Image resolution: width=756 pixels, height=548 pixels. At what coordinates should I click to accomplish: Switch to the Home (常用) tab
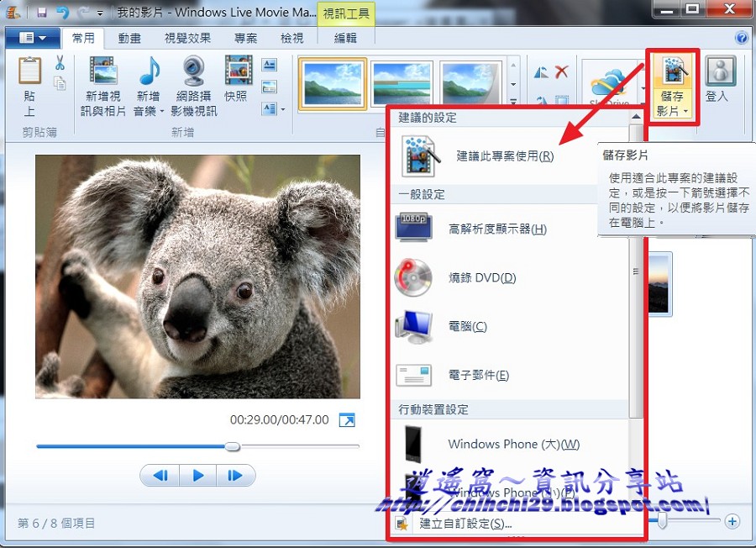point(83,38)
